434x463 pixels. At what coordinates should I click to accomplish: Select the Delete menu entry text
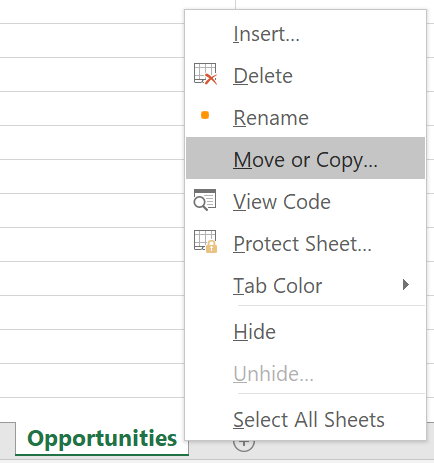click(x=263, y=76)
